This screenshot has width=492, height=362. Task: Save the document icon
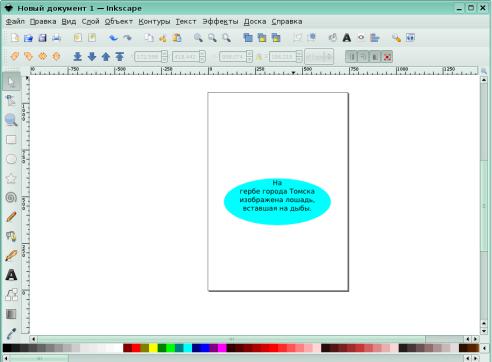coord(42,38)
